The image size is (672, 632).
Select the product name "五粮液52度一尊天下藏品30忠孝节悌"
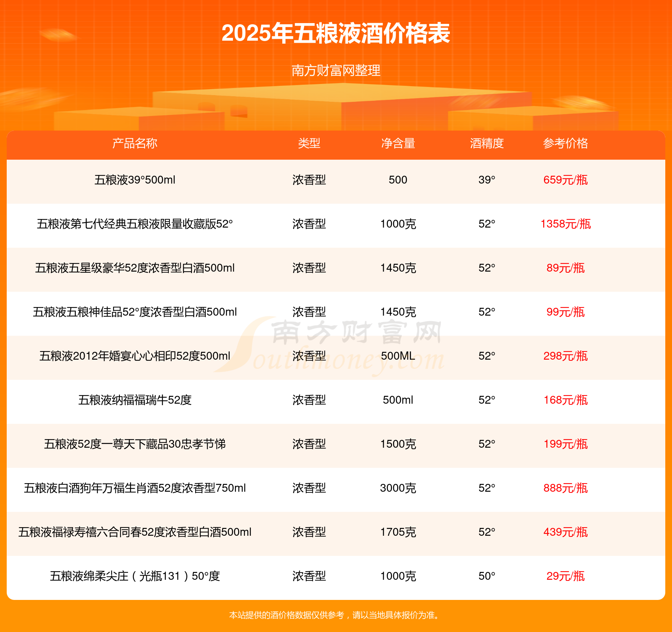click(135, 444)
